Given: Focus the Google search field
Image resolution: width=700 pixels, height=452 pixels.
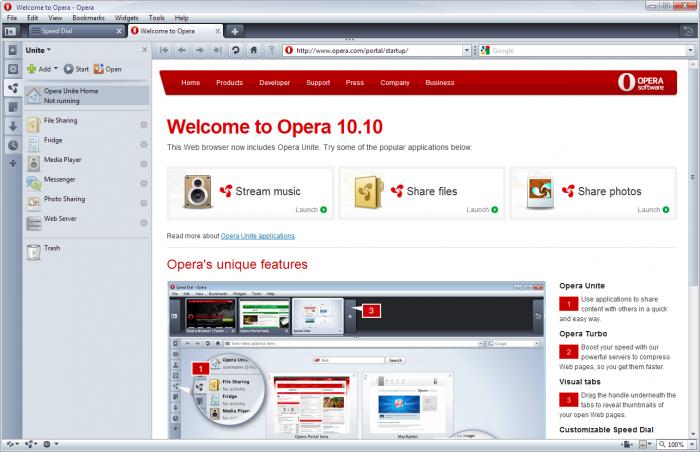Looking at the screenshot, I should pos(588,50).
